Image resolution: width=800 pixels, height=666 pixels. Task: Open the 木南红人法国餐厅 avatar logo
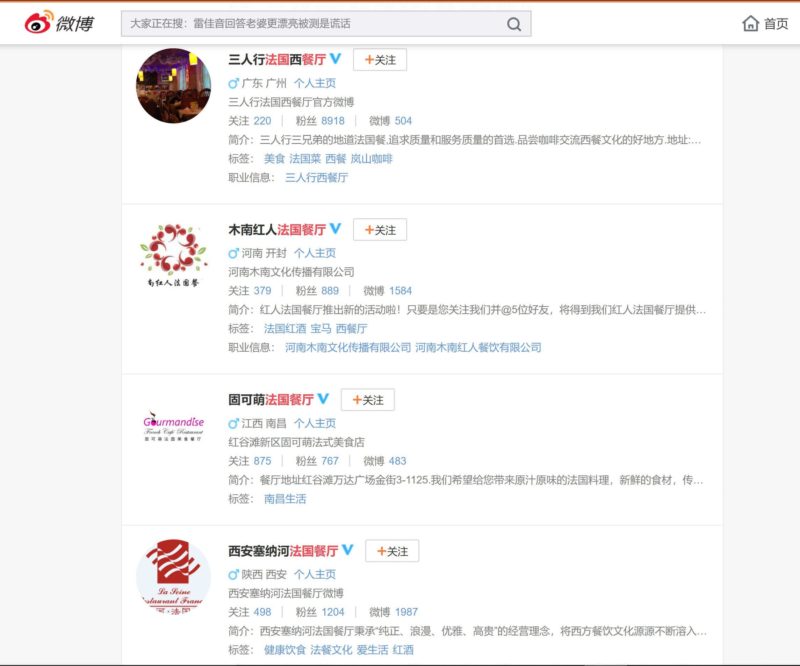(x=173, y=256)
